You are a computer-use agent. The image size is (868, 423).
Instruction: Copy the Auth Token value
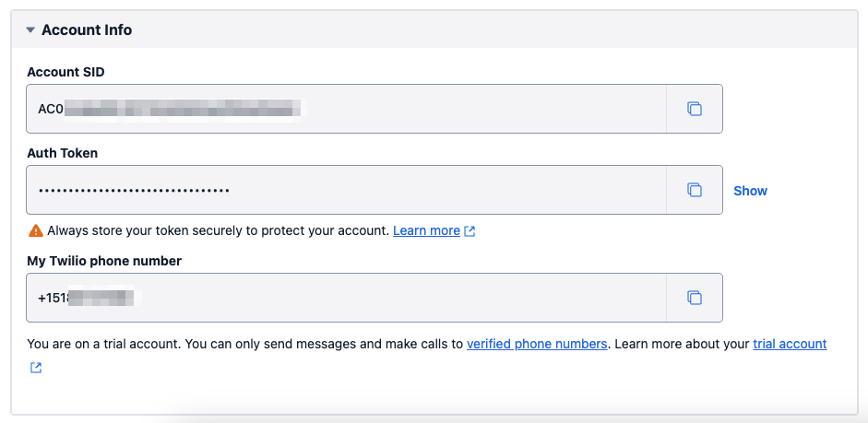tap(695, 190)
